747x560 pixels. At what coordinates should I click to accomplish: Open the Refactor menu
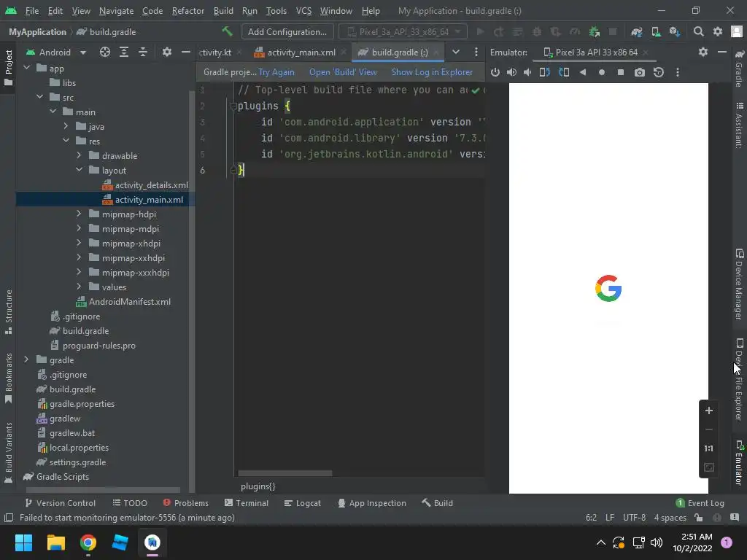point(187,10)
